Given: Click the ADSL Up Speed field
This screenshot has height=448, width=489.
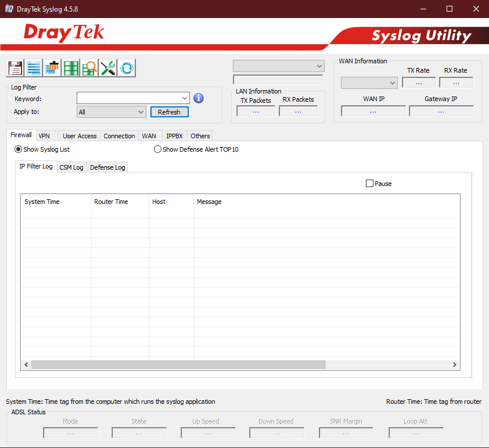Looking at the screenshot, I should 208,433.
